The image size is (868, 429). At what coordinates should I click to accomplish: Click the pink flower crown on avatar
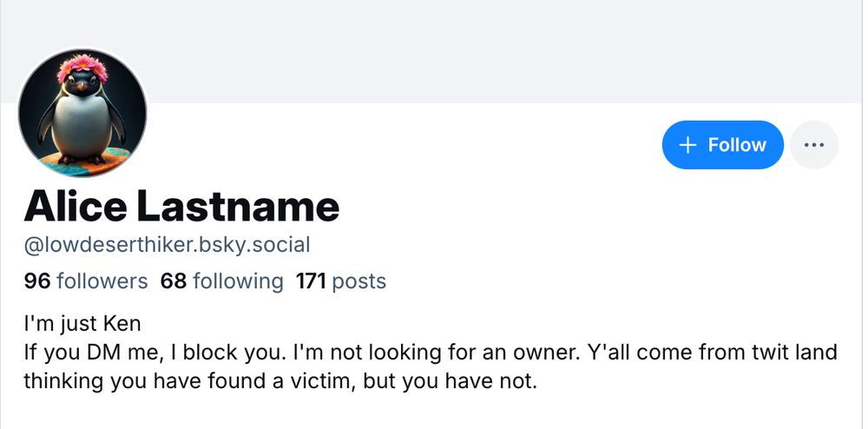(x=82, y=68)
